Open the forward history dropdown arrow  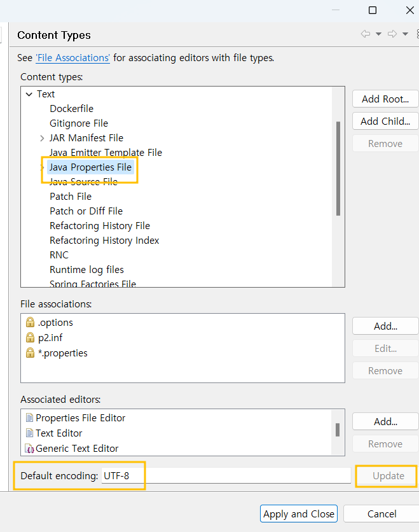405,34
